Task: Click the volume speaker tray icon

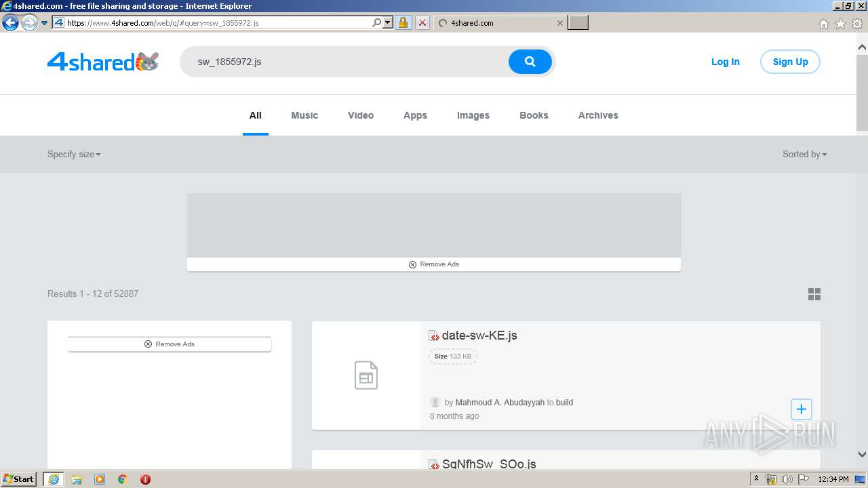Action: pyautogui.click(x=787, y=479)
